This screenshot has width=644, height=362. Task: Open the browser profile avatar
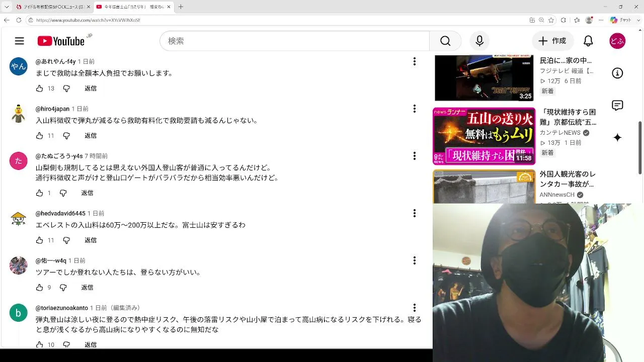[589, 20]
